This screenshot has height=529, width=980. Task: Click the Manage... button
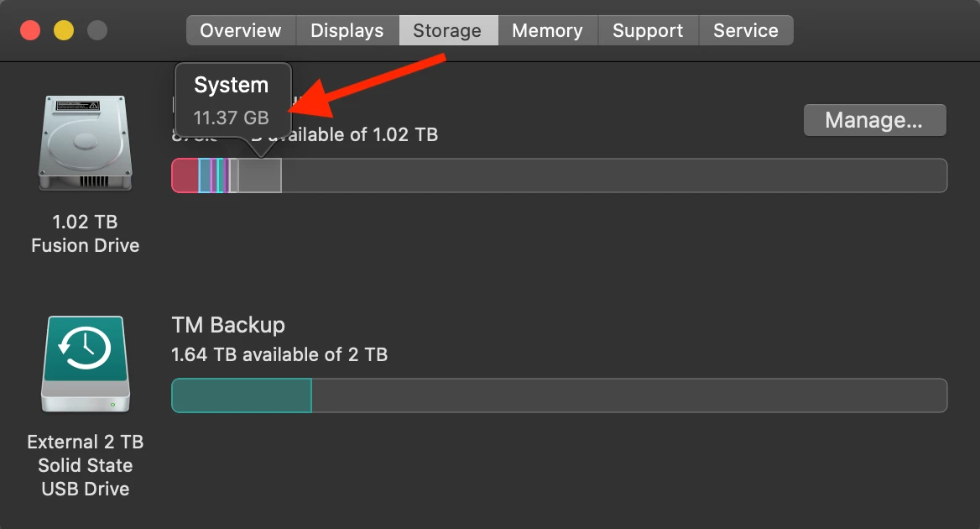tap(874, 120)
